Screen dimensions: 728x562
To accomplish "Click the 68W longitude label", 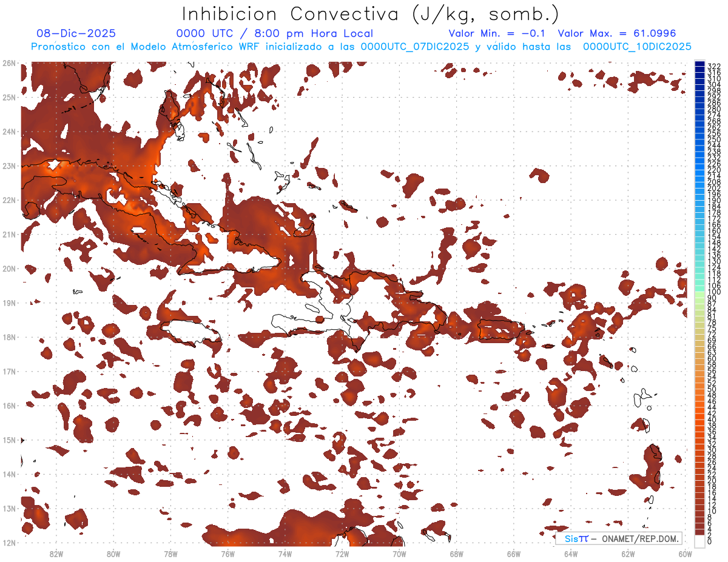I will point(456,554).
